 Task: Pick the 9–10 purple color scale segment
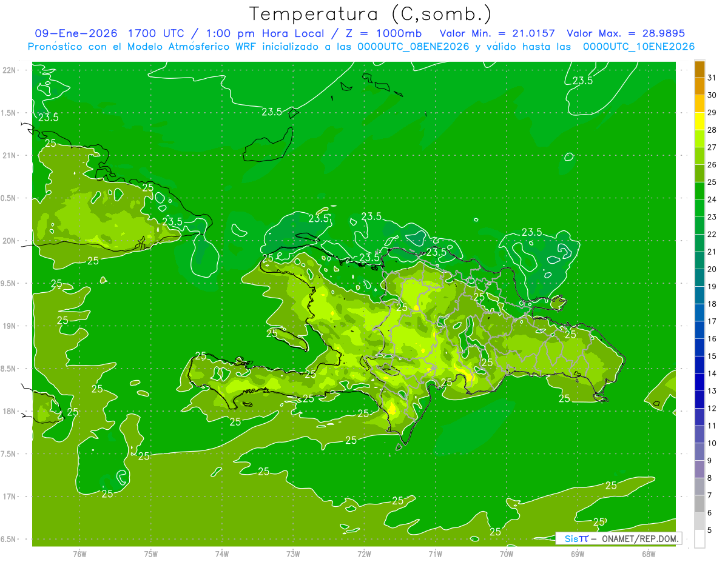pyautogui.click(x=699, y=452)
